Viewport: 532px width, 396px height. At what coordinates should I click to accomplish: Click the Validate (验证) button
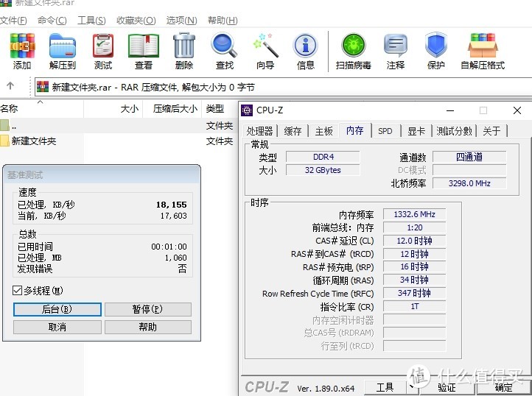click(x=447, y=387)
